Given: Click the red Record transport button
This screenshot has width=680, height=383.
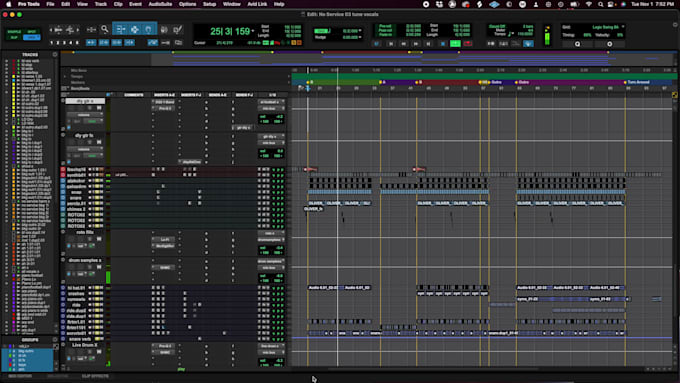Looking at the screenshot, I should coord(468,44).
